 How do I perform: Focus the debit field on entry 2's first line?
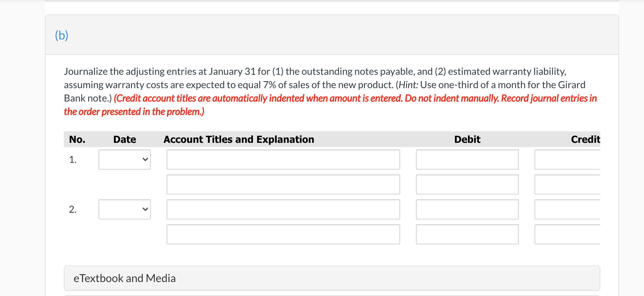click(x=467, y=209)
